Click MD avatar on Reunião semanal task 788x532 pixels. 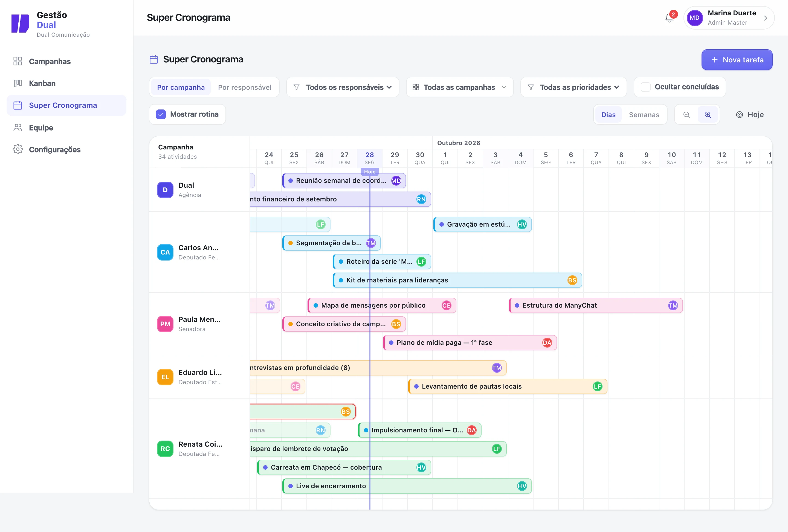[396, 181]
